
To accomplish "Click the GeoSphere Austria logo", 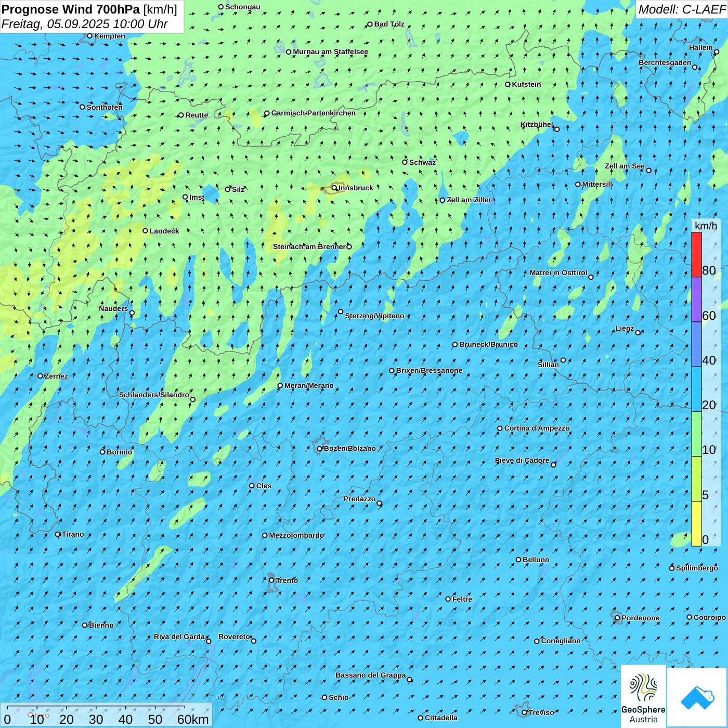I will (x=643, y=696).
